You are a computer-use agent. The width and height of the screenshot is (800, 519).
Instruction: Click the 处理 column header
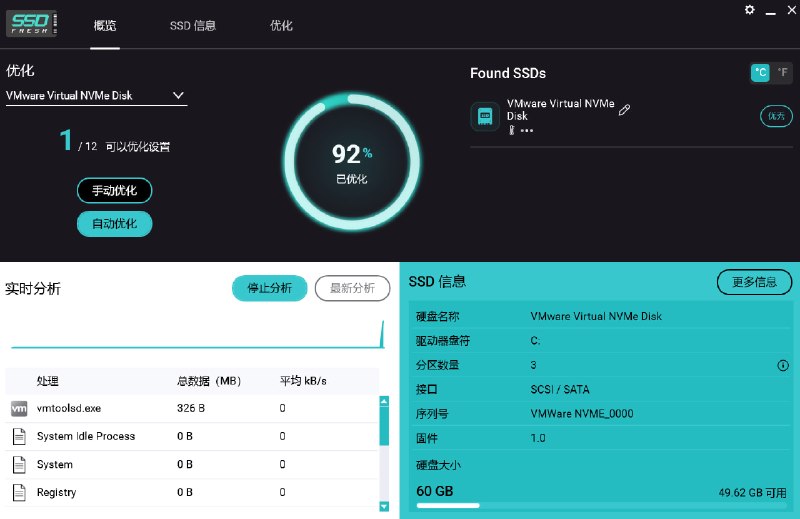tap(47, 381)
